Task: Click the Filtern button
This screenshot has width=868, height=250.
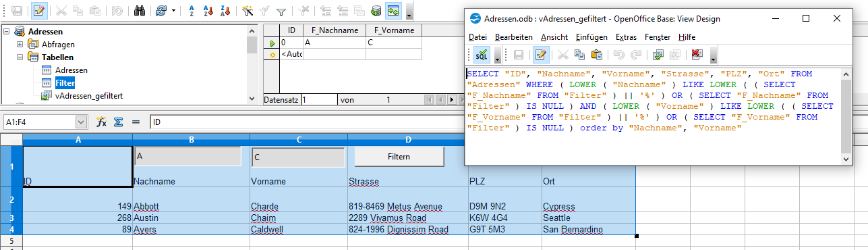Action: coord(399,156)
